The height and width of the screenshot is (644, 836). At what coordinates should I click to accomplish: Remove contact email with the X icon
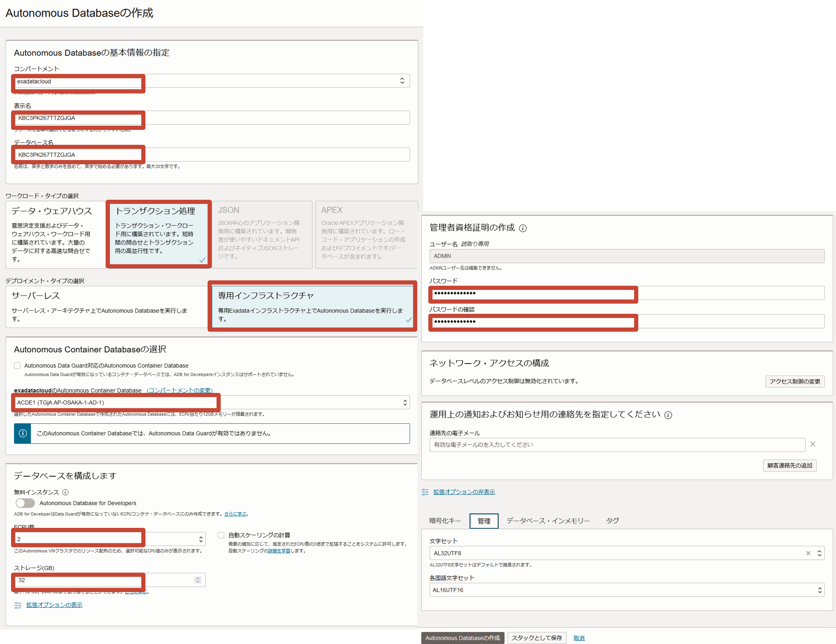click(x=813, y=444)
